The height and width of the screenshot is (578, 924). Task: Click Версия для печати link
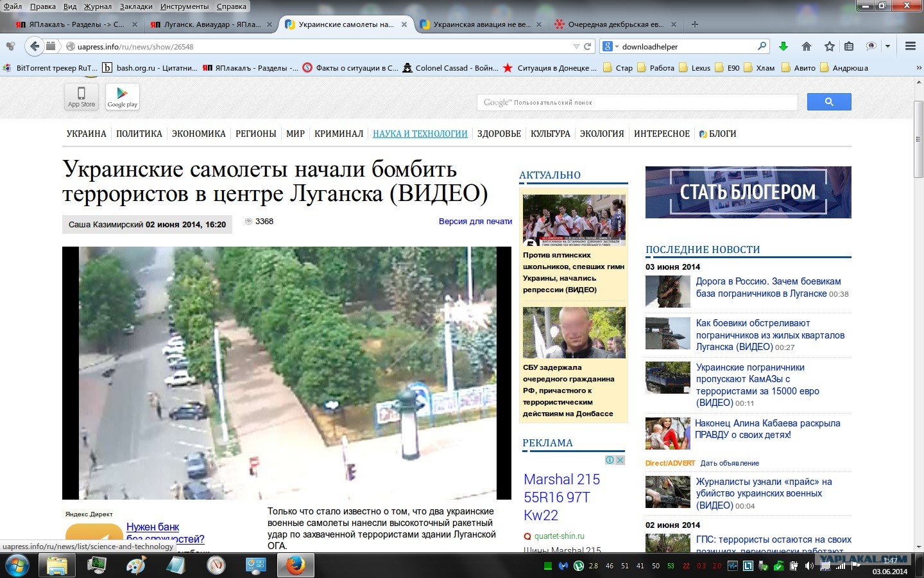(x=475, y=221)
